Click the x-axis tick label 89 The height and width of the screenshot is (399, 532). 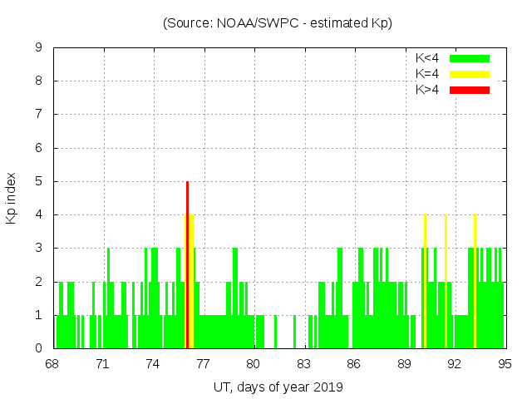pos(404,364)
